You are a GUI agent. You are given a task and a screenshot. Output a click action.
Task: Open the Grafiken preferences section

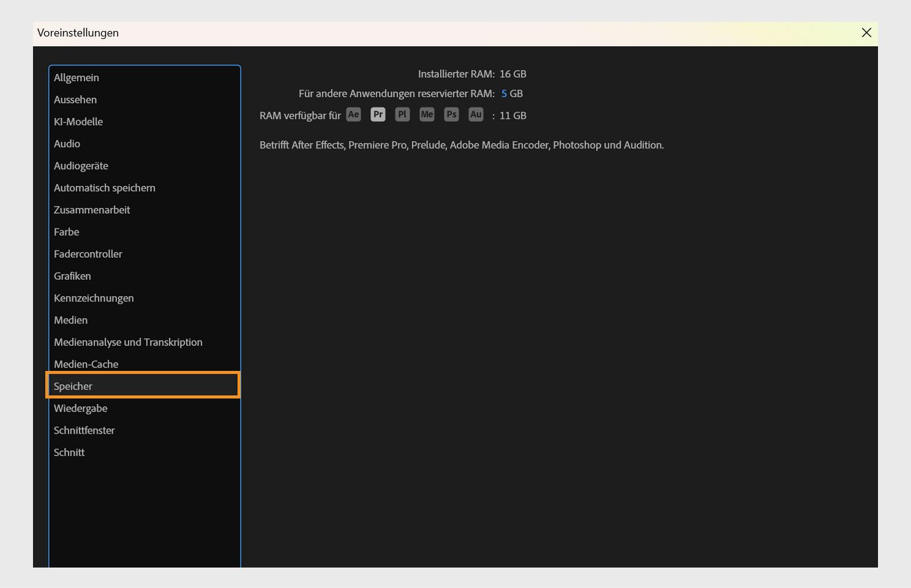click(73, 276)
